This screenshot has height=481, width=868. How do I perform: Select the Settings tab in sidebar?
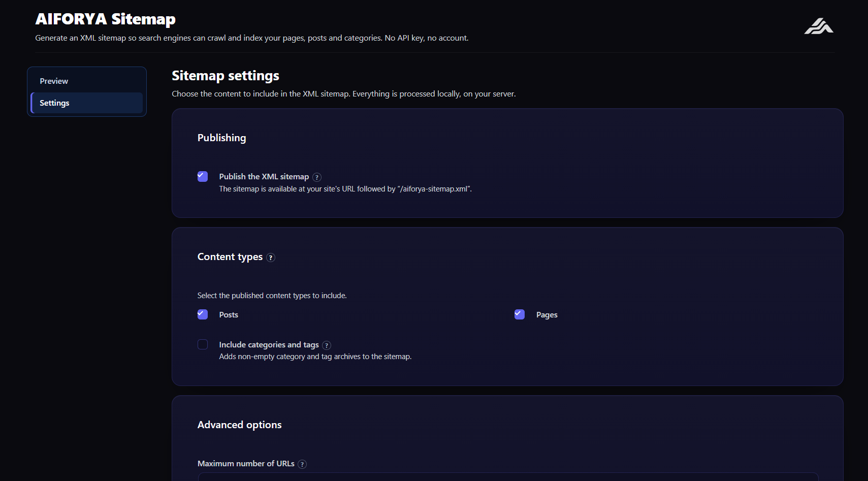click(x=87, y=103)
